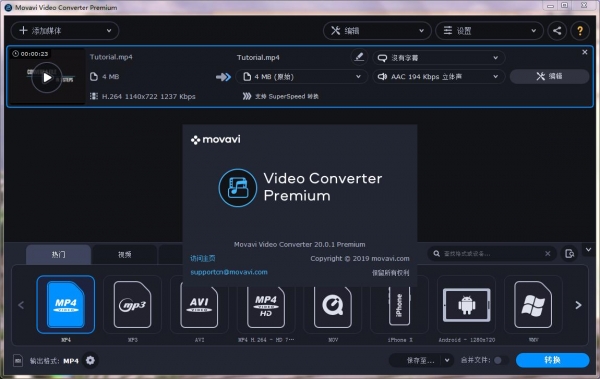This screenshot has width=600, height=379.
Task: Click the device detection icon next to search
Action: click(x=569, y=253)
